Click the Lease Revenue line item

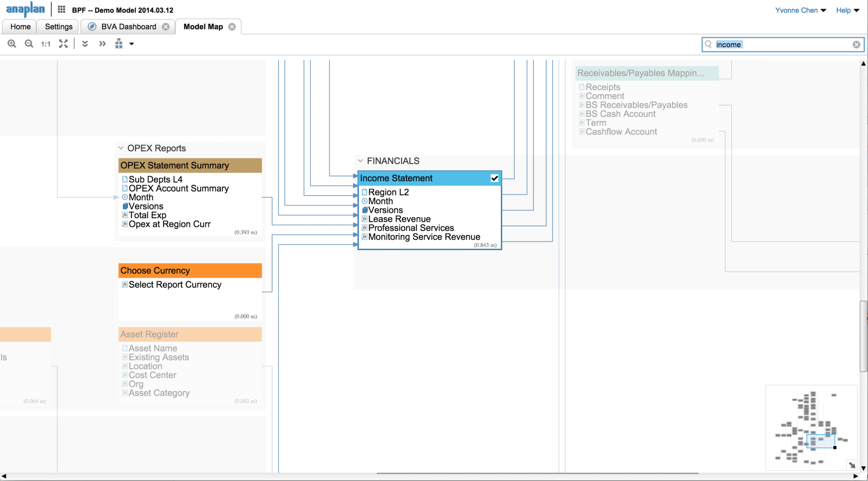(x=399, y=219)
